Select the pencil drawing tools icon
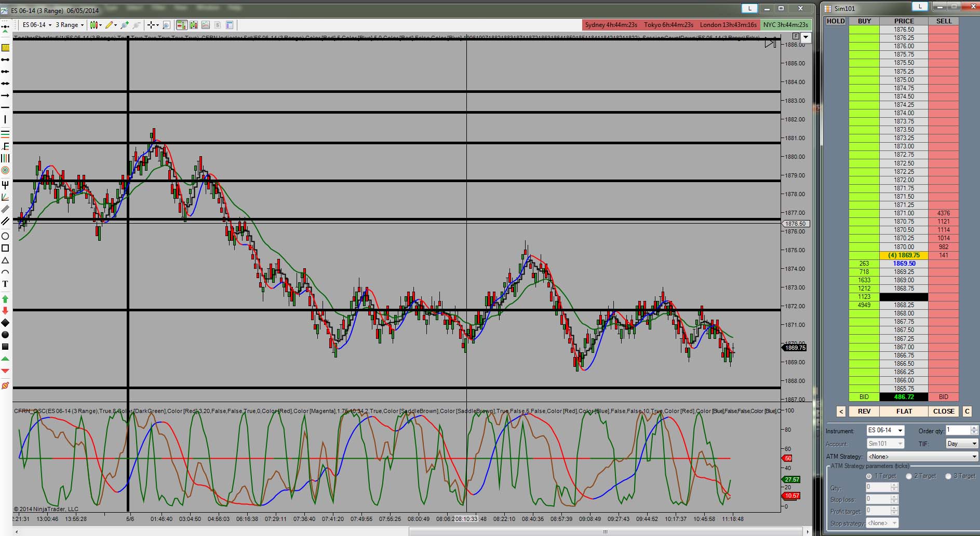Screen dimensions: 980x536 [x=110, y=25]
